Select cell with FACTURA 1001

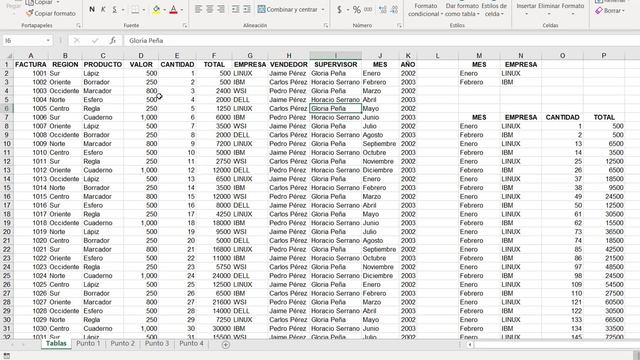click(x=31, y=73)
